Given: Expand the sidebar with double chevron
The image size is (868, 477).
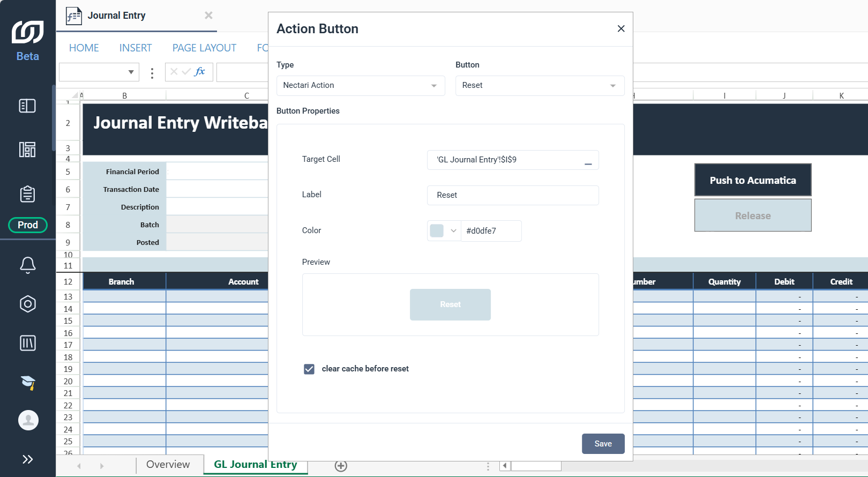Looking at the screenshot, I should (x=28, y=459).
